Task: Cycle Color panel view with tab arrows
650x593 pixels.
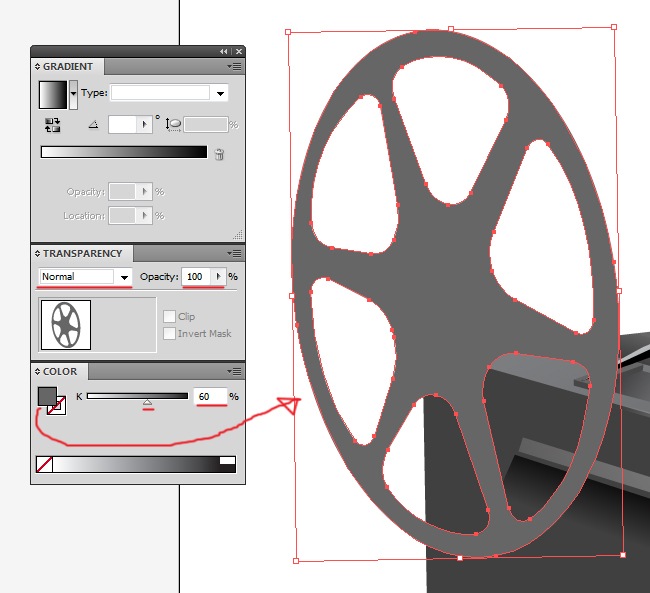Action: pos(37,372)
